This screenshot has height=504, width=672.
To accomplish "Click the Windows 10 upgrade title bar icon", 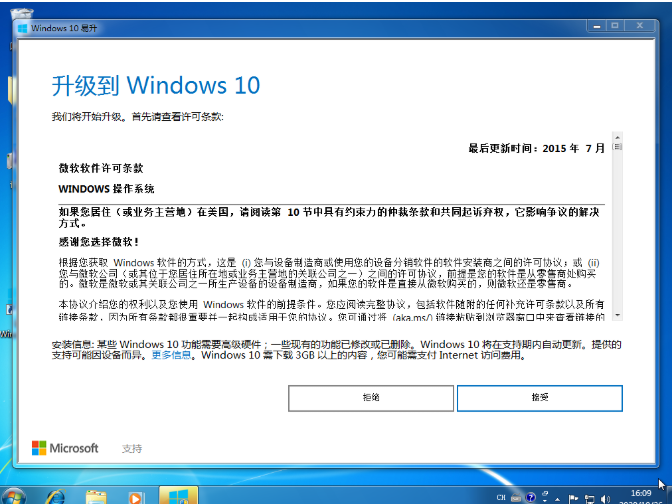I will point(23,27).
